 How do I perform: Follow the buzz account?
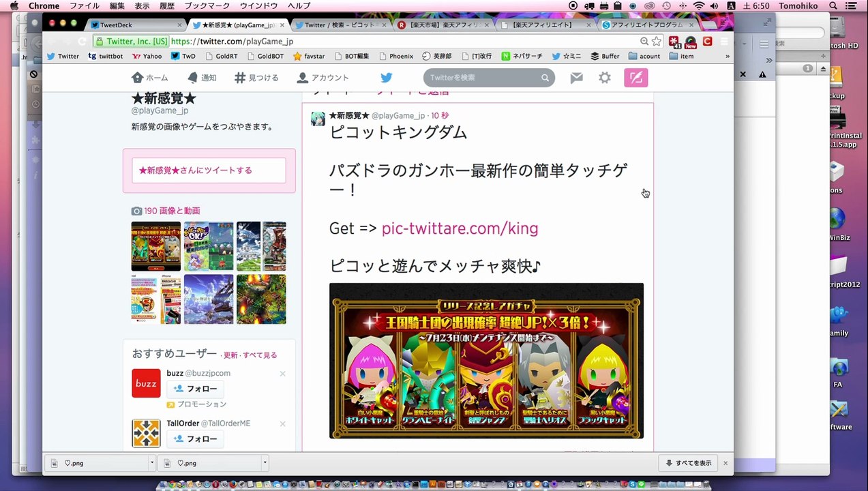[195, 389]
